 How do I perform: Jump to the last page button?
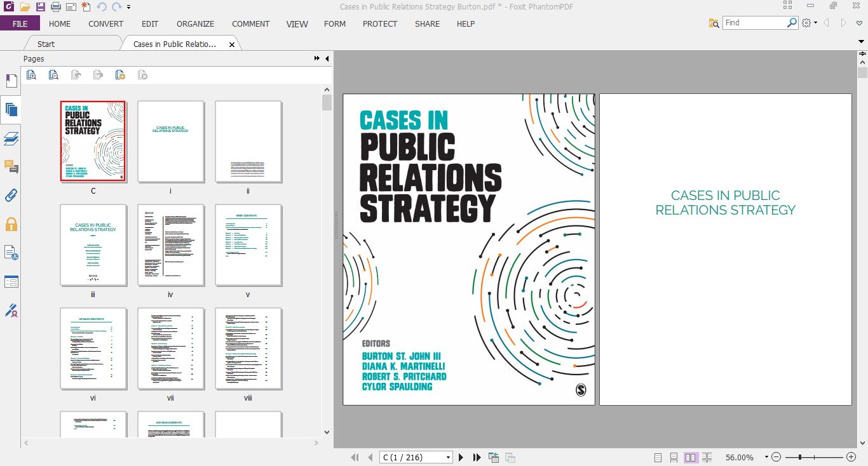pyautogui.click(x=477, y=457)
